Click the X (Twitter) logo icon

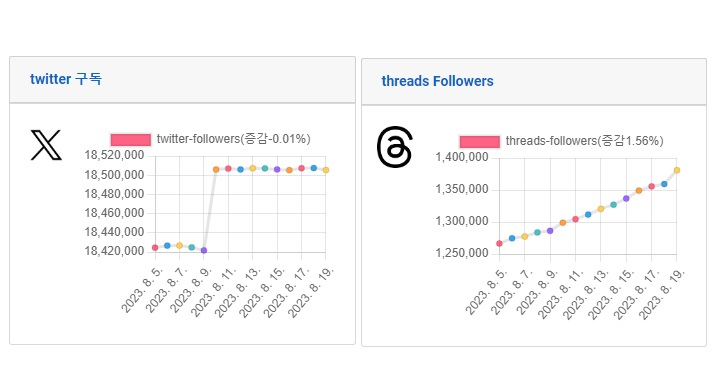click(46, 145)
